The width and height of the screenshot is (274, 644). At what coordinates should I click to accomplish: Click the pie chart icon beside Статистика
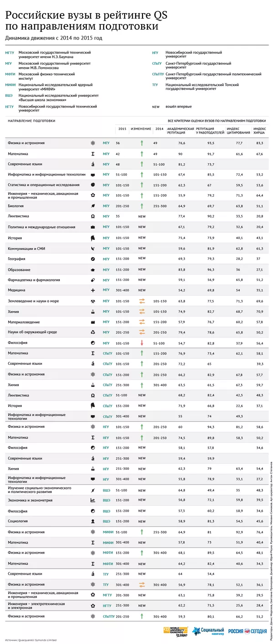(93, 185)
